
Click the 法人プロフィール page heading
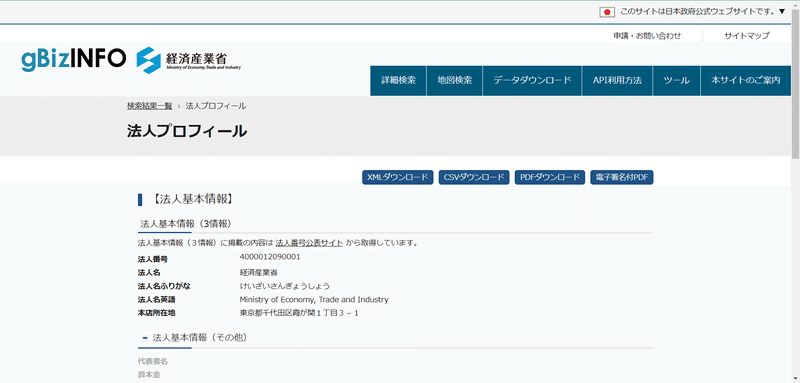pyautogui.click(x=187, y=131)
